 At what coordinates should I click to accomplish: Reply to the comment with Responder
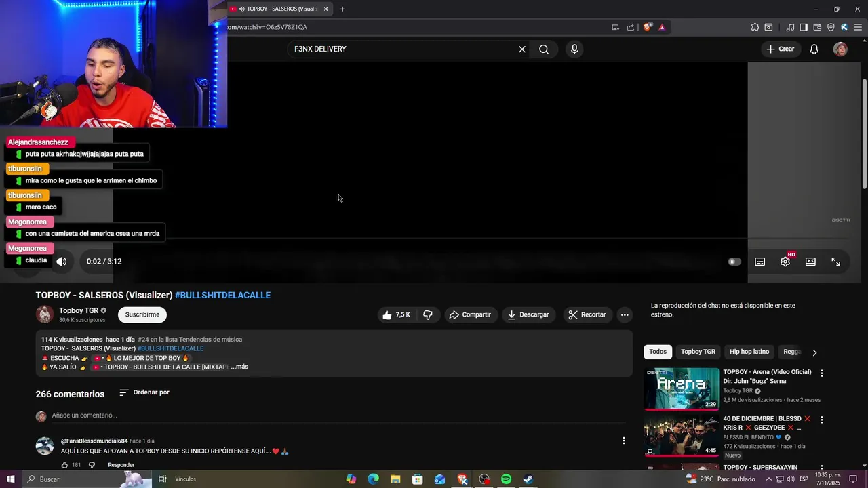point(121,465)
